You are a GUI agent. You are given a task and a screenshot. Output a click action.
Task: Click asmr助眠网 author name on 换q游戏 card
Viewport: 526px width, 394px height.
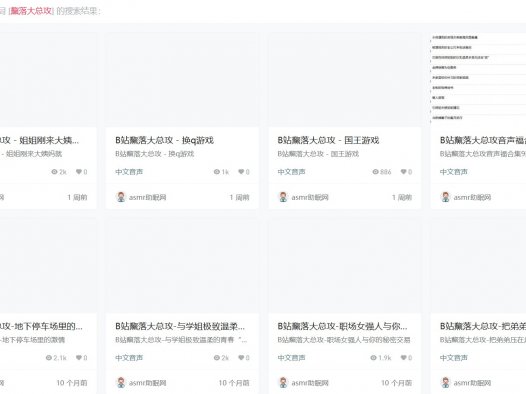pyautogui.click(x=148, y=197)
